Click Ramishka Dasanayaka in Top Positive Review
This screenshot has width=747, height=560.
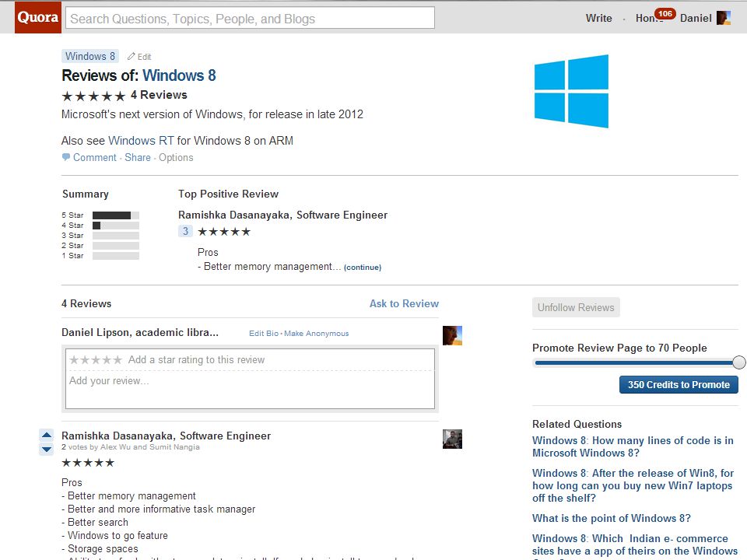pos(234,215)
